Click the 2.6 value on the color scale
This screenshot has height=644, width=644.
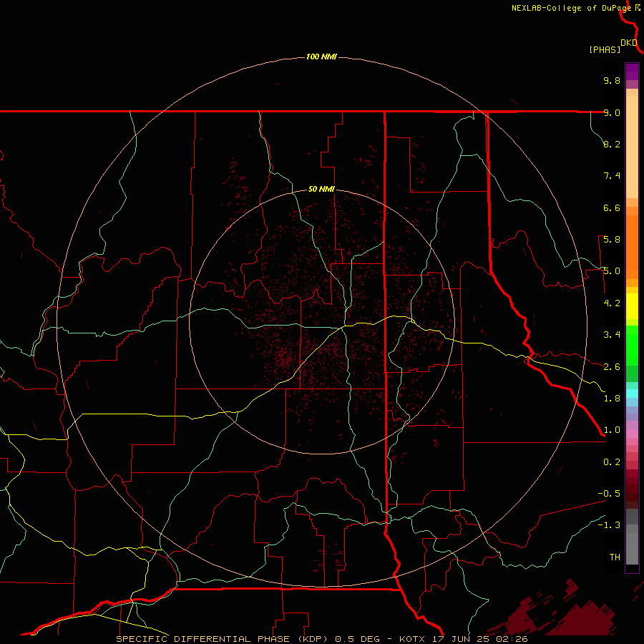pyautogui.click(x=612, y=367)
